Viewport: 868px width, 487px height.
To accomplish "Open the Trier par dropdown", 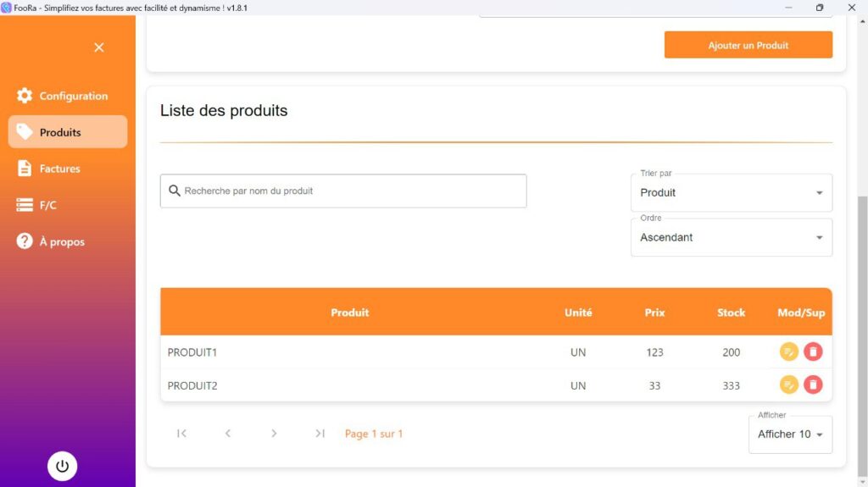I will pos(732,192).
